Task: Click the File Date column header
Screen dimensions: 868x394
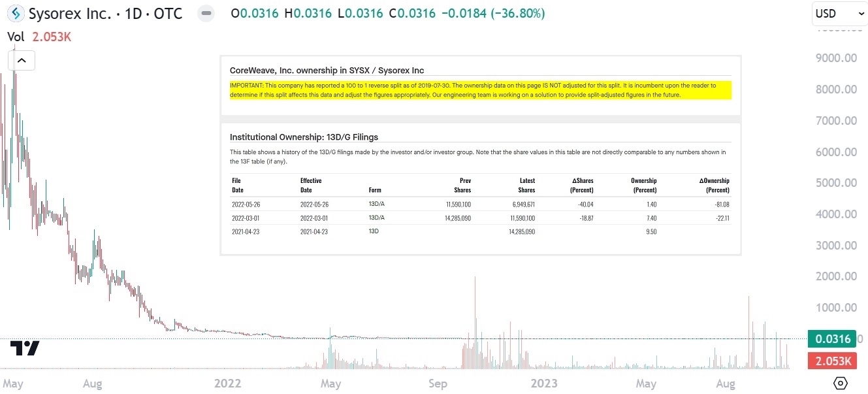Action: point(238,185)
